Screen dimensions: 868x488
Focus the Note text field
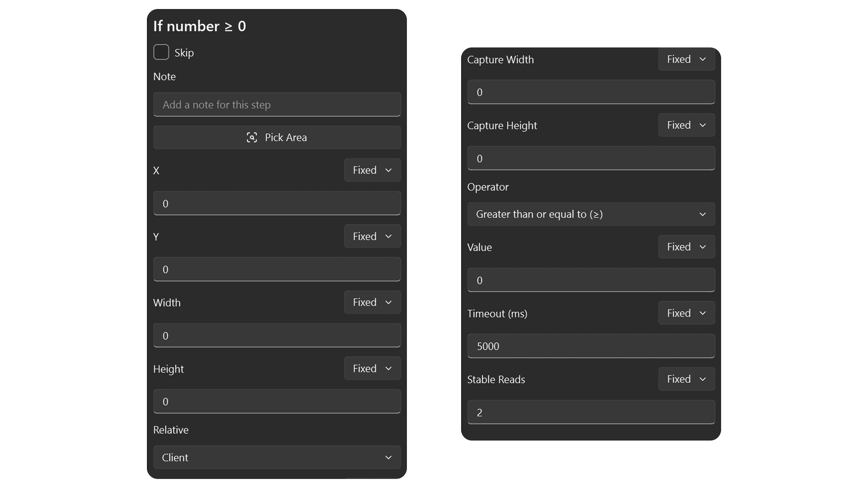(277, 104)
